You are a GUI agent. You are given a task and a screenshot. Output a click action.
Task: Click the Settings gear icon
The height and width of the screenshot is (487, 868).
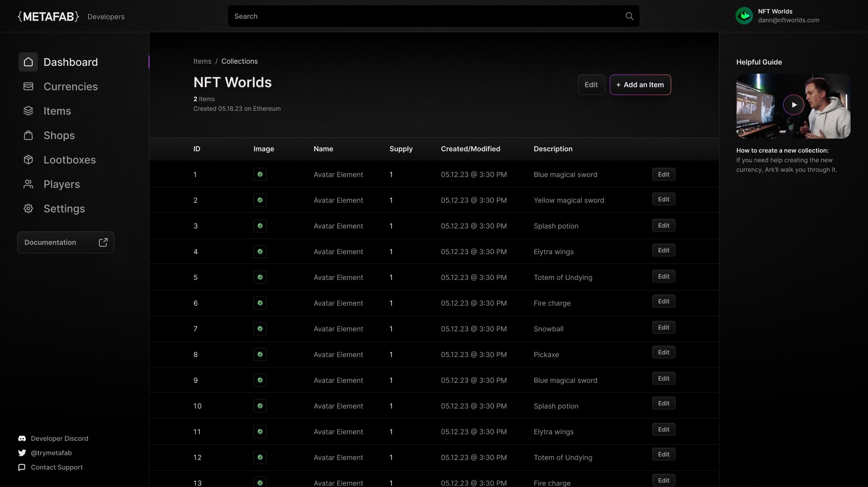[28, 208]
